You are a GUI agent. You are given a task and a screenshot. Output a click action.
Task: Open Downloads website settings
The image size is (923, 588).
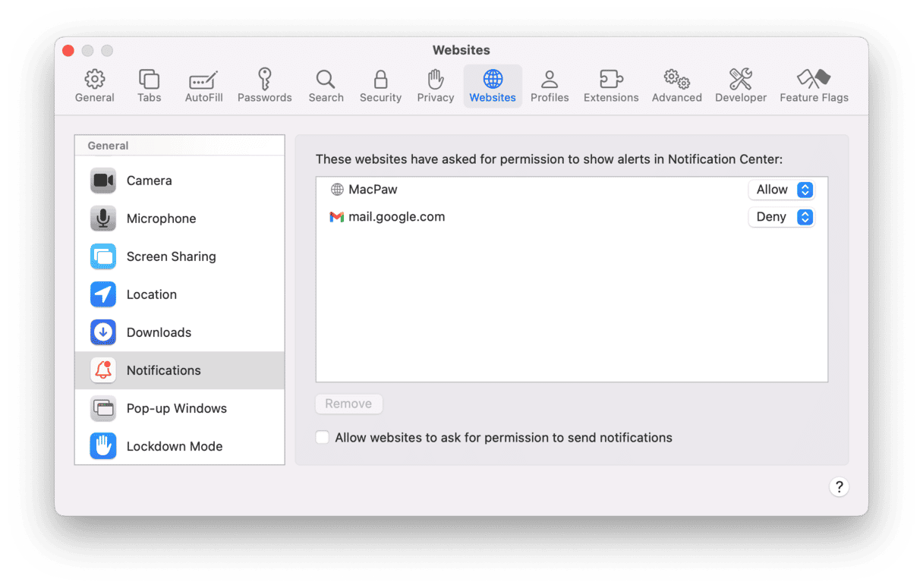pyautogui.click(x=159, y=332)
